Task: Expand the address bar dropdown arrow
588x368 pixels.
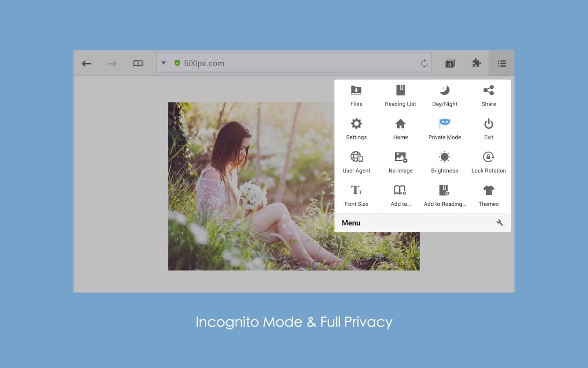Action: 163,63
